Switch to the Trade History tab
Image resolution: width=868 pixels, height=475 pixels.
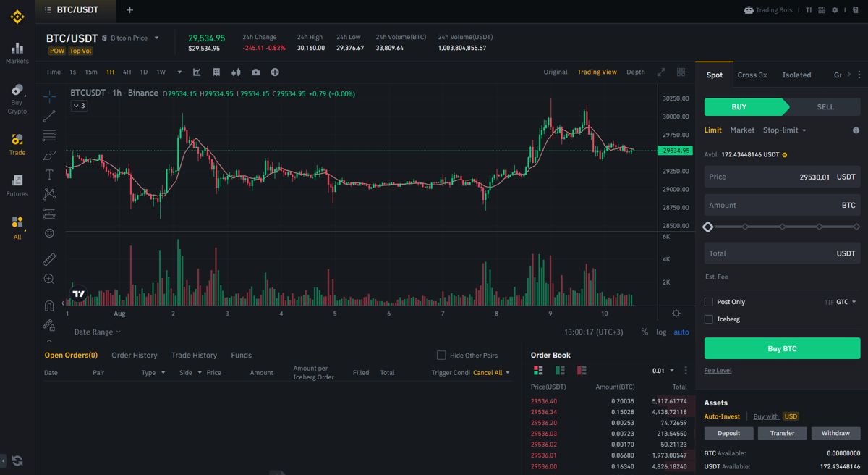pos(194,355)
